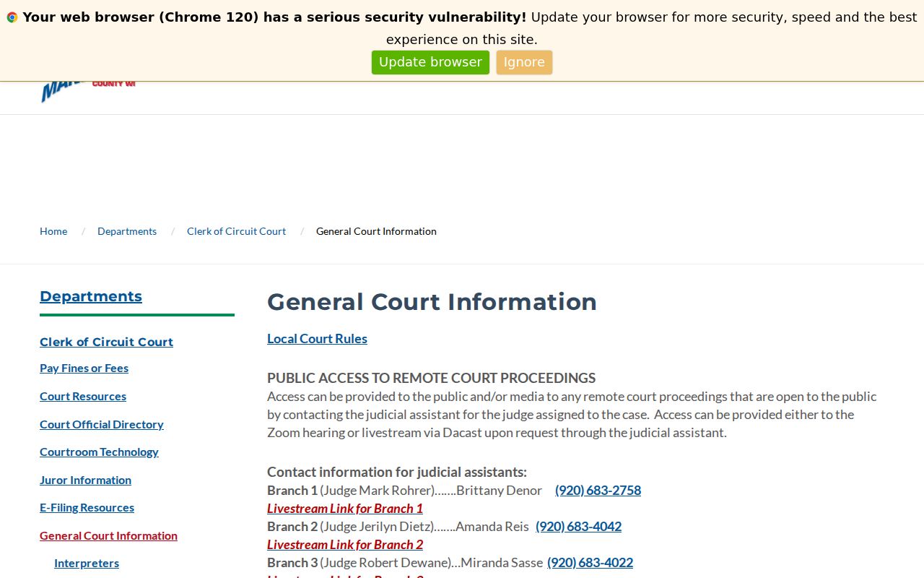This screenshot has height=578, width=924.
Task: Click General Court Information breadcrumb text
Action: tap(376, 231)
